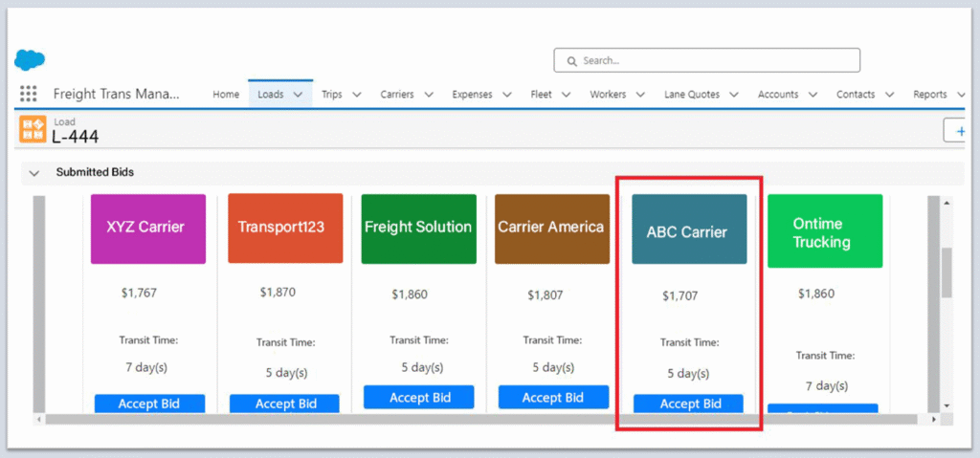
Task: Expand the Carriers tab dropdown chevron
Action: click(x=428, y=95)
